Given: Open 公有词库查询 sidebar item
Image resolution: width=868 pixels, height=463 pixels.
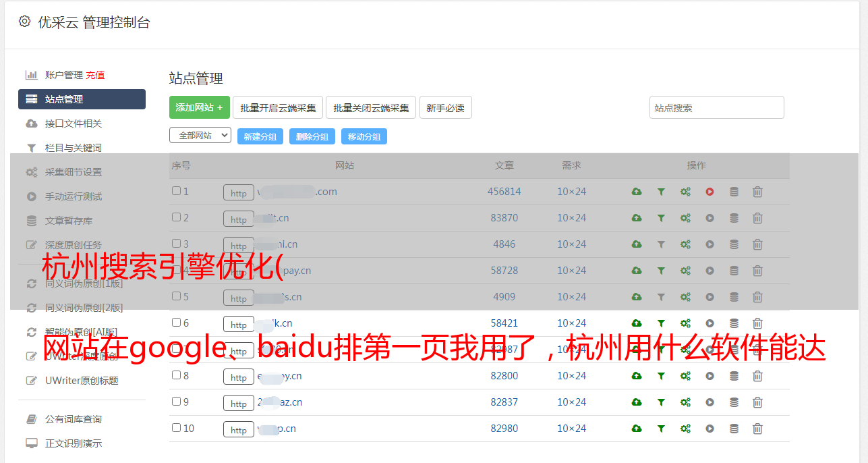Looking at the screenshot, I should click(x=74, y=419).
